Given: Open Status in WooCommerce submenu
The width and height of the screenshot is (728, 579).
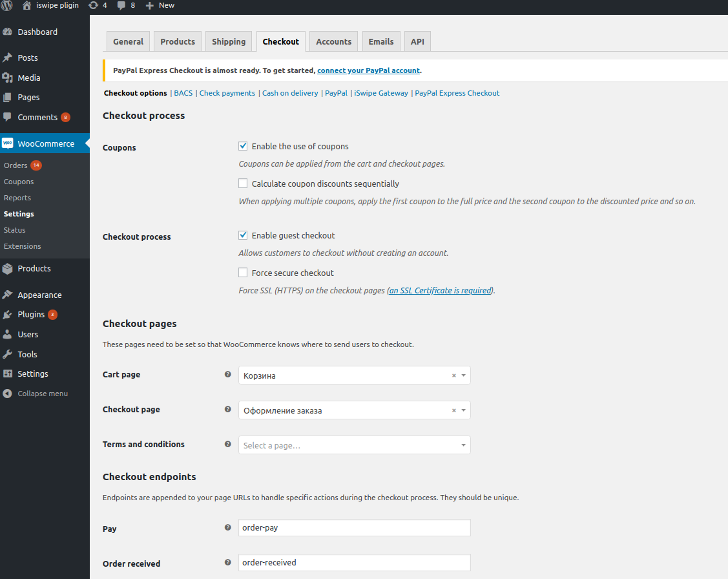Looking at the screenshot, I should click(x=14, y=230).
